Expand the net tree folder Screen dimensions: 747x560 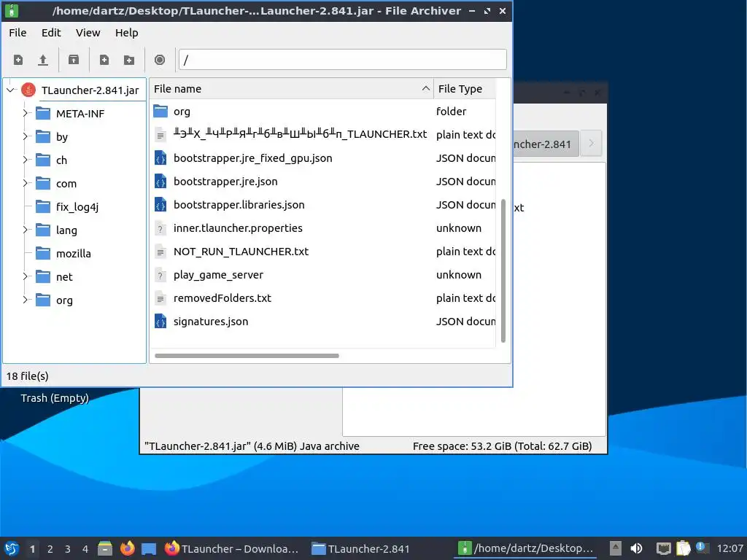click(x=26, y=276)
